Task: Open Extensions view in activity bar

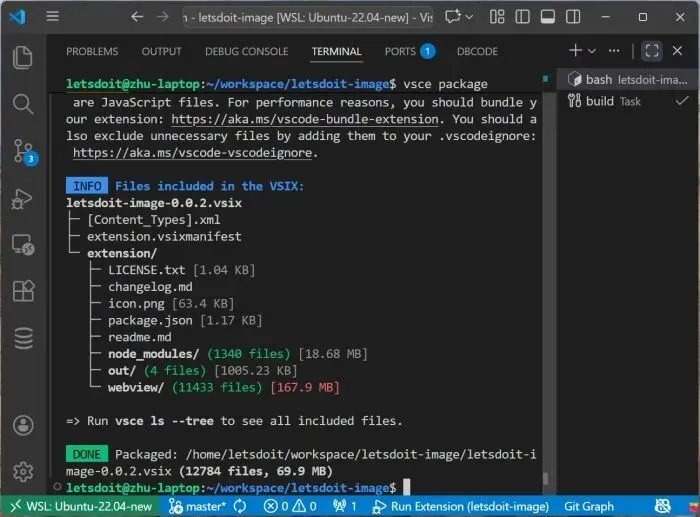Action: (x=23, y=291)
